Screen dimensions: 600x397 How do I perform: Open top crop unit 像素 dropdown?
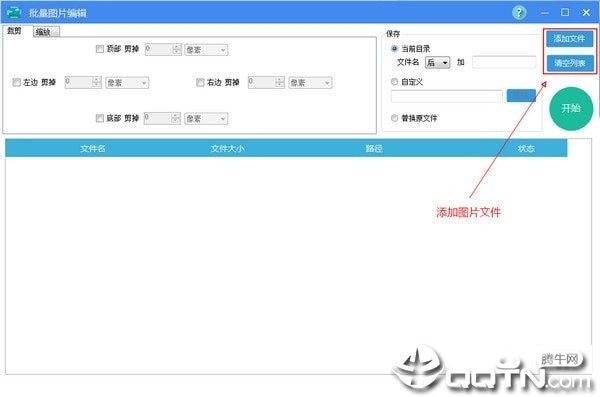pyautogui.click(x=206, y=50)
